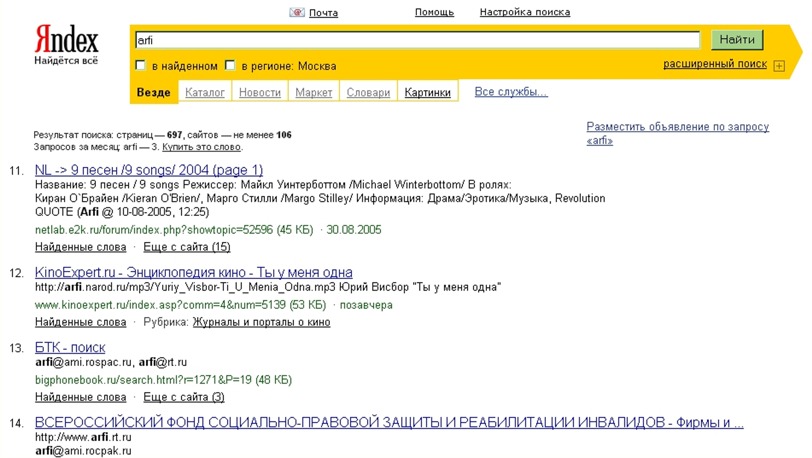Click the snippet text 'arfi@ami.rospac.ru, arfi@rt.ru'

click(x=111, y=362)
